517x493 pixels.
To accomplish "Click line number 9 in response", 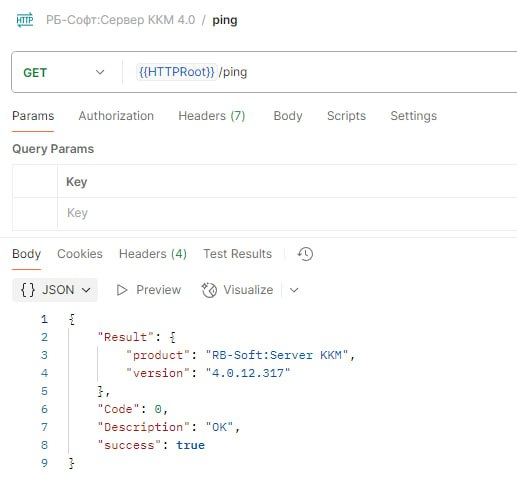I will click(x=44, y=463).
